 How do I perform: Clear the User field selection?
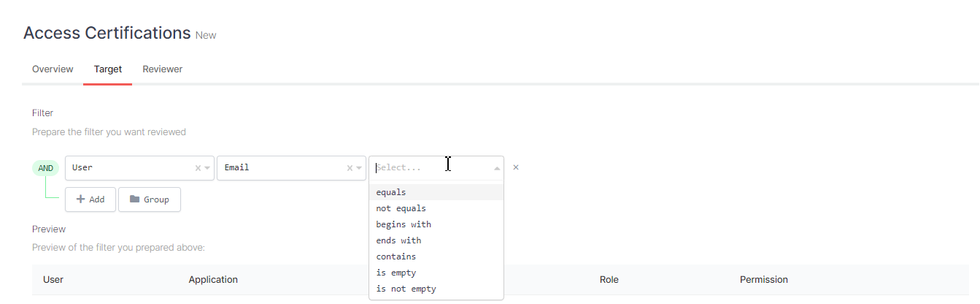198,168
